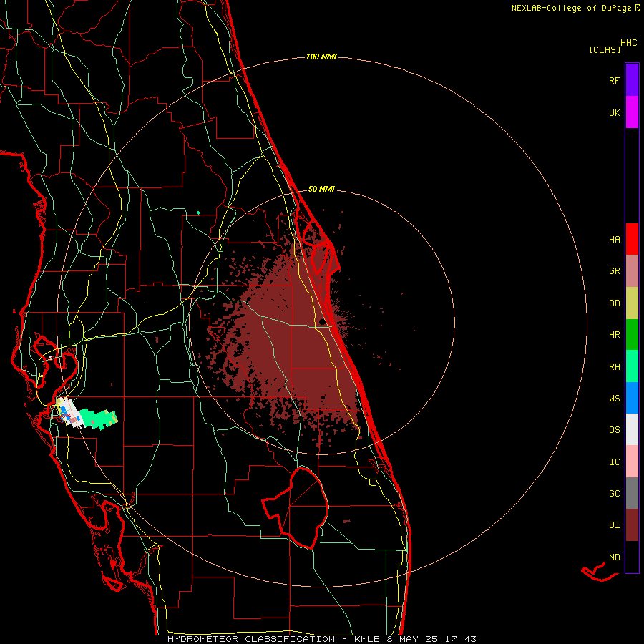This screenshot has width=644, height=644.
Task: Click the 100 NMI range ring label
Action: (321, 57)
